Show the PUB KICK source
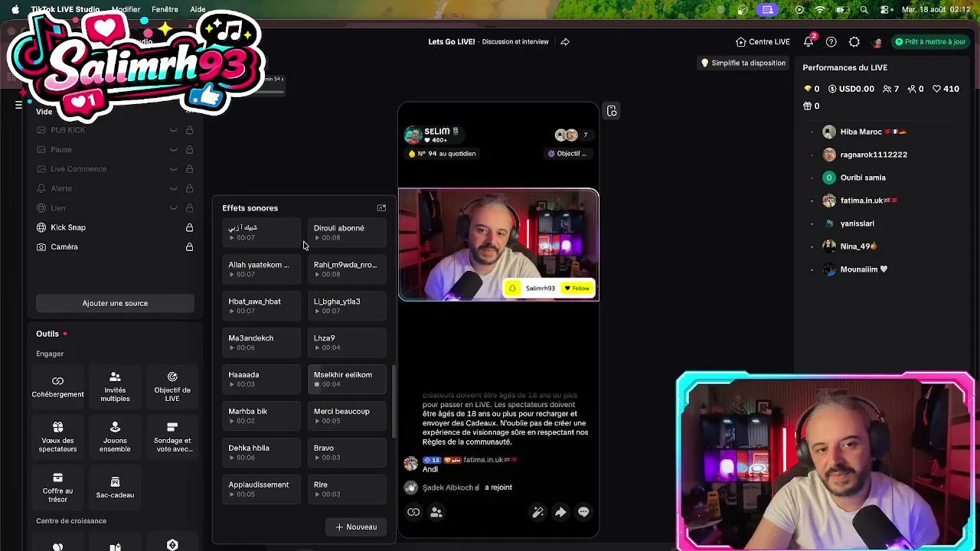The width and height of the screenshot is (980, 551). (174, 130)
